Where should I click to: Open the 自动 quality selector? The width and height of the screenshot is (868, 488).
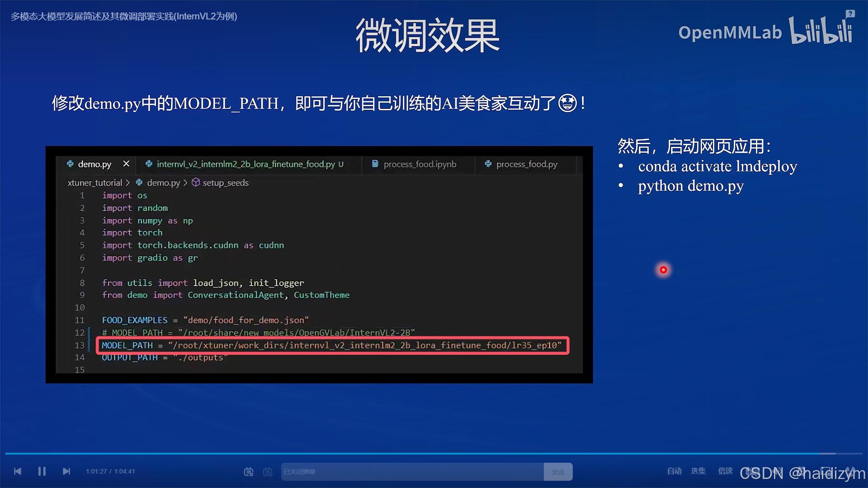click(674, 471)
